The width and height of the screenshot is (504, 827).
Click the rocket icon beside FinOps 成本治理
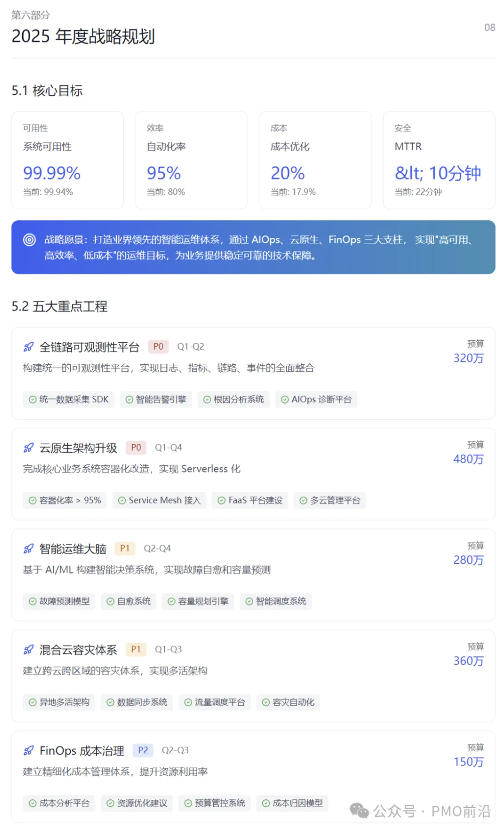tap(29, 751)
